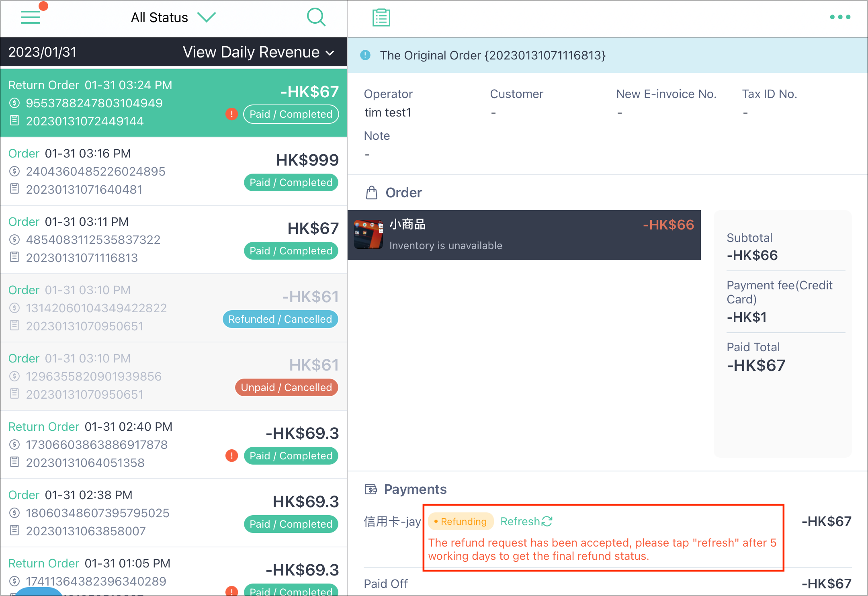
Task: Open Return Order 01-31 02:40 PM
Action: 174,444
